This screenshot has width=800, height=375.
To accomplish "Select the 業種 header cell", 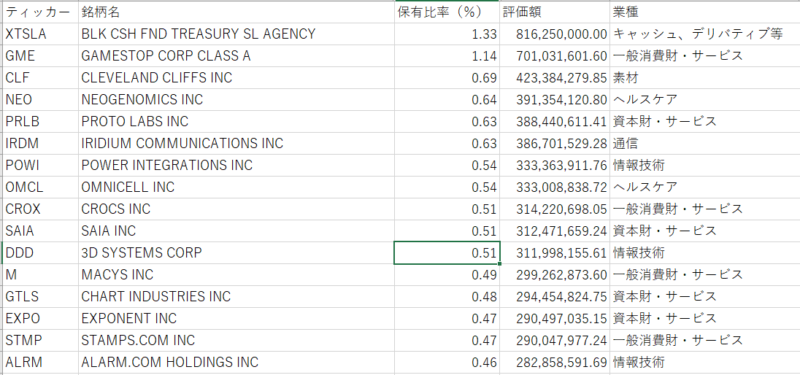I will [x=705, y=12].
